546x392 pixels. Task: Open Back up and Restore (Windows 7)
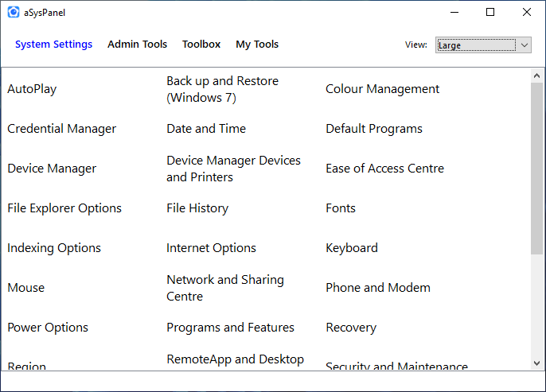pyautogui.click(x=222, y=89)
